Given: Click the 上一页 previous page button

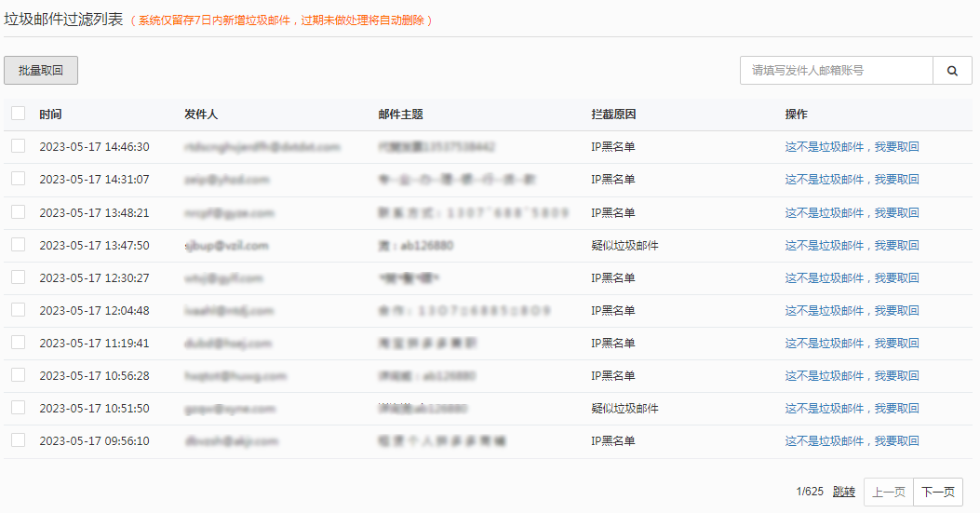Looking at the screenshot, I should [889, 492].
